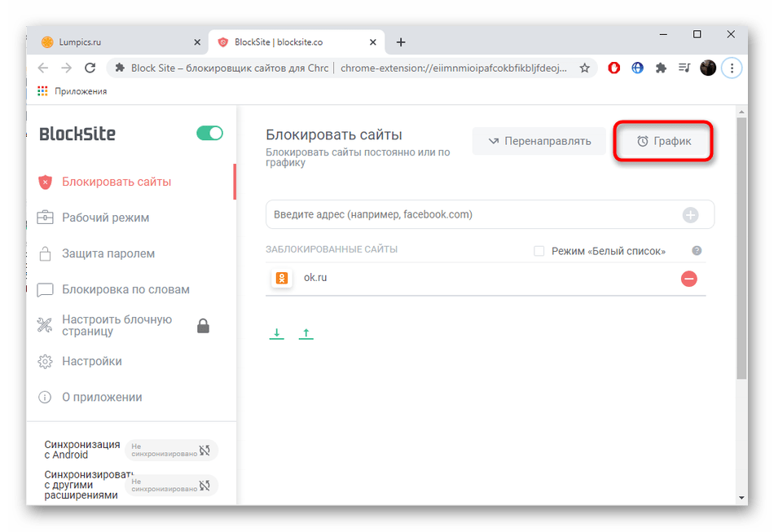Click the address bar URL
Screen dimensions: 774x532
(453, 68)
